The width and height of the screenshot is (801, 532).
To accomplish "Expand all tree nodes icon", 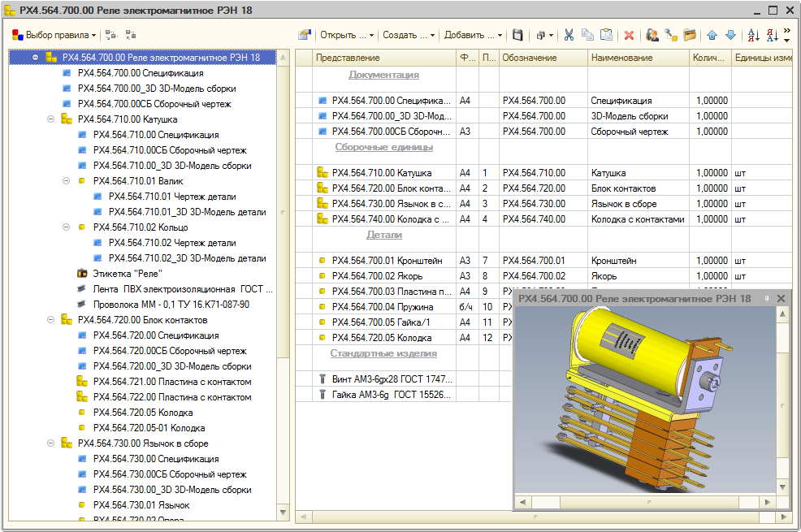I will point(112,35).
